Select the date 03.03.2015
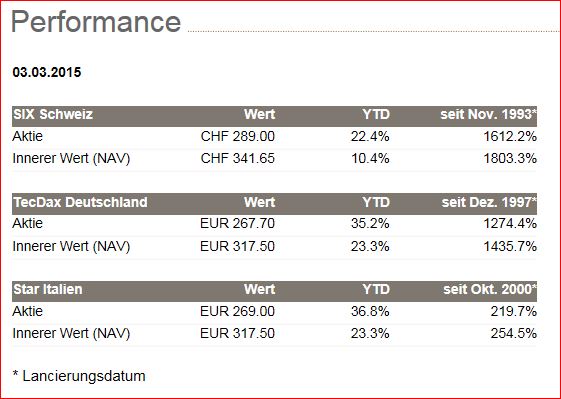The width and height of the screenshot is (561, 399). coord(47,72)
